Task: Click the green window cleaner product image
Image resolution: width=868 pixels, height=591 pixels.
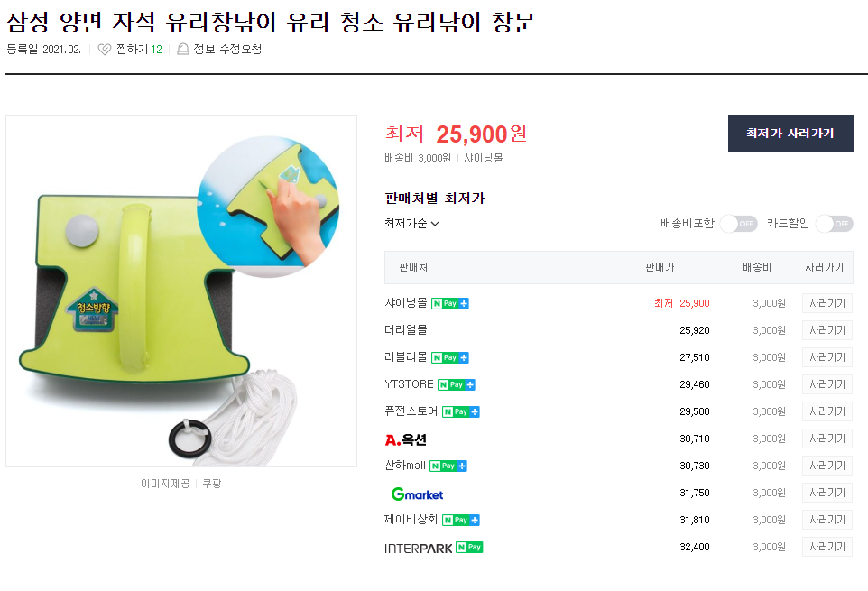Action: pos(181,291)
